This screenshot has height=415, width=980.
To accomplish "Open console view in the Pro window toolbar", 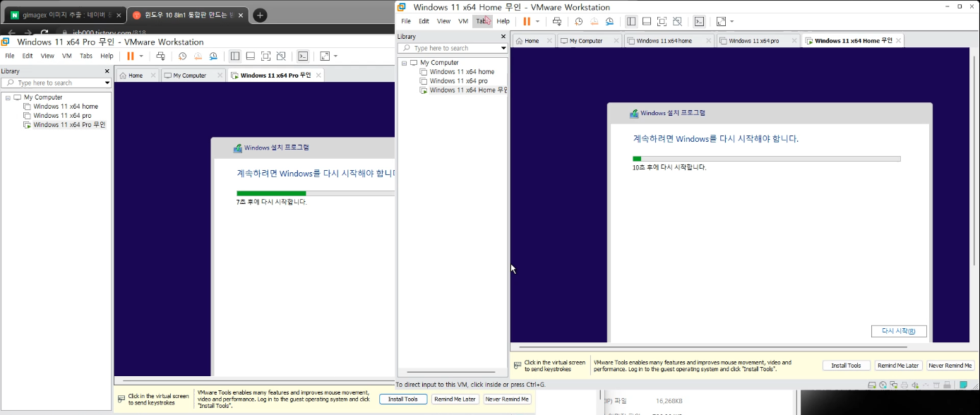I will 303,56.
